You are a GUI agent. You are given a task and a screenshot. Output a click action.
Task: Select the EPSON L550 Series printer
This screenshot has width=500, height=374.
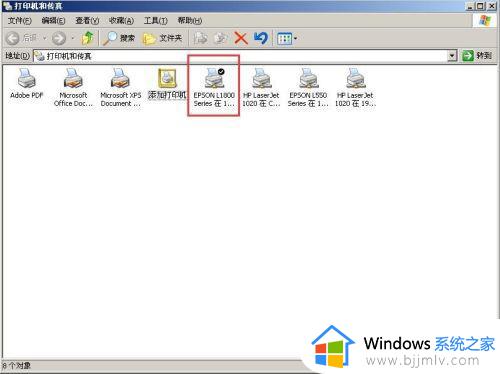click(308, 87)
